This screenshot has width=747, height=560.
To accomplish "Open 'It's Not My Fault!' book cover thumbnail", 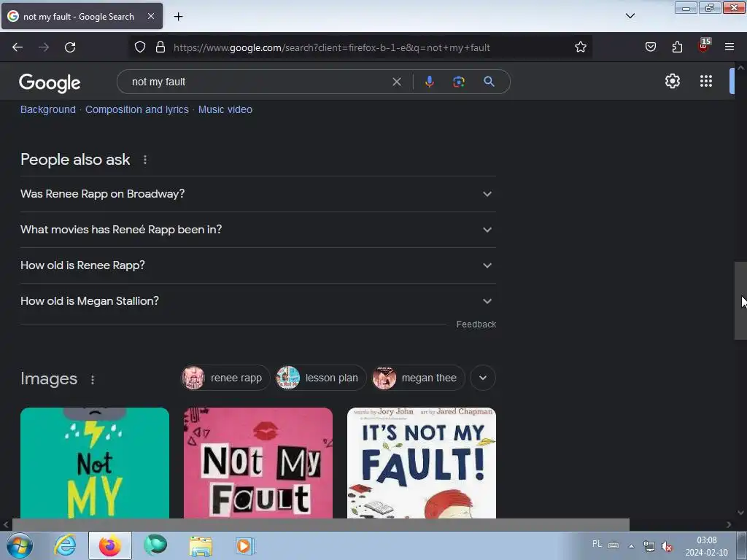I will point(422,463).
